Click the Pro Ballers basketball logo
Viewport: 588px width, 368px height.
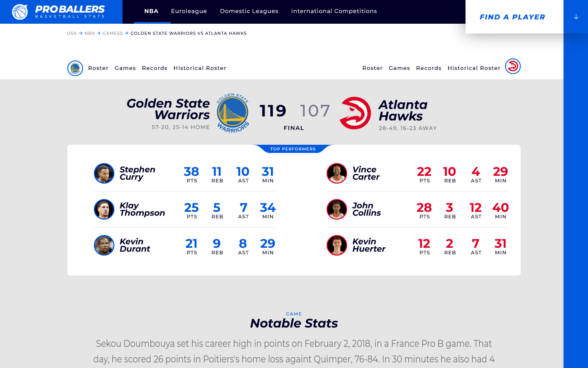click(x=20, y=12)
